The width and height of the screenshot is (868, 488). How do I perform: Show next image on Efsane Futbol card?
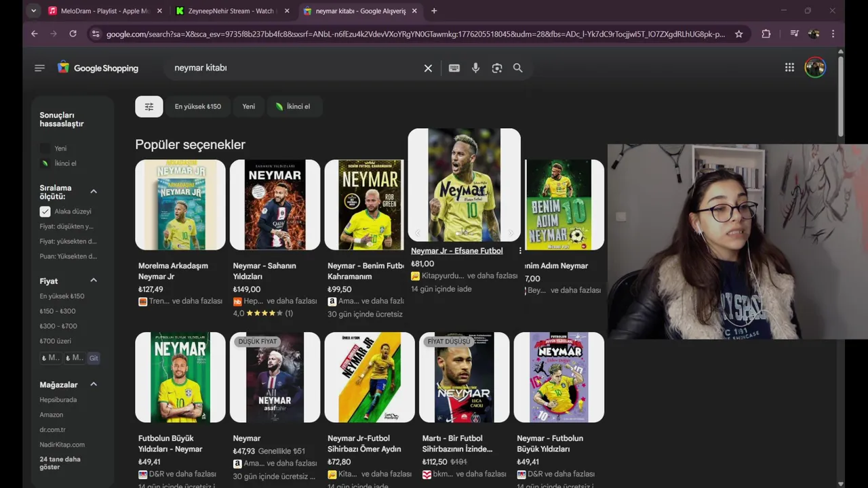tap(511, 232)
